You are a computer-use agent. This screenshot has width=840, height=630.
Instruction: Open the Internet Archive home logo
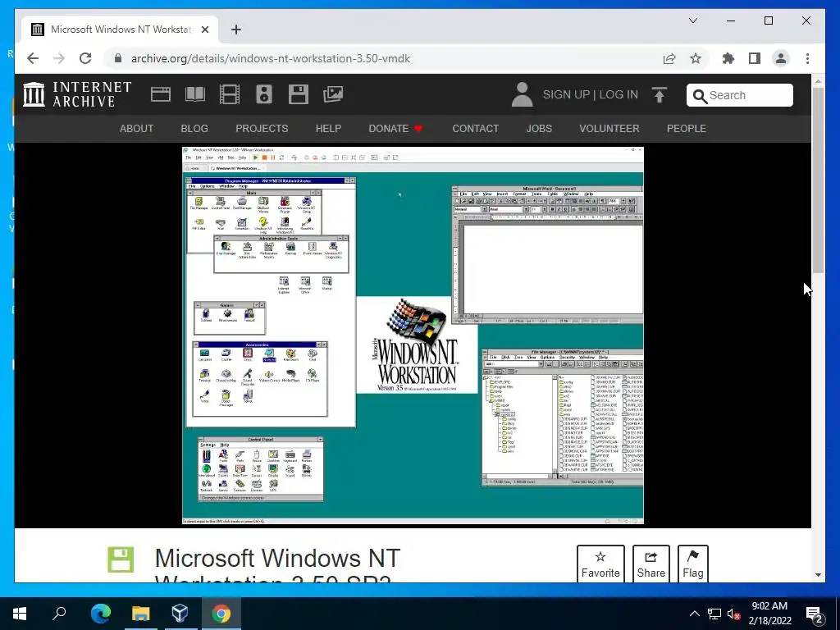77,94
